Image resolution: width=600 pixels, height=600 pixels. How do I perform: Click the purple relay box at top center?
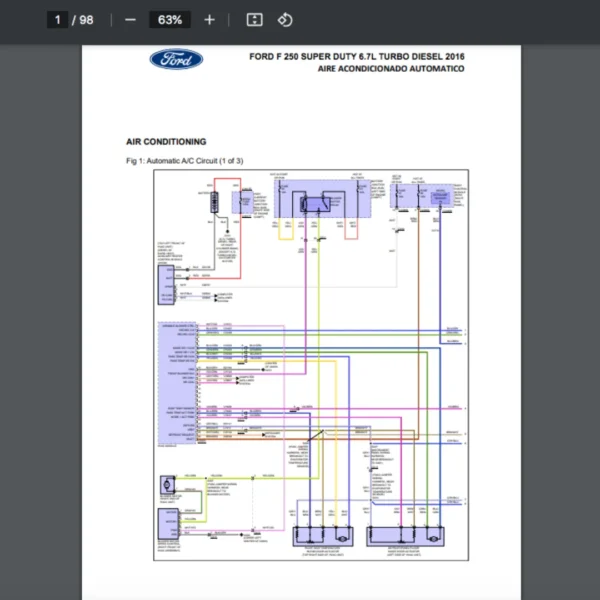point(313,201)
